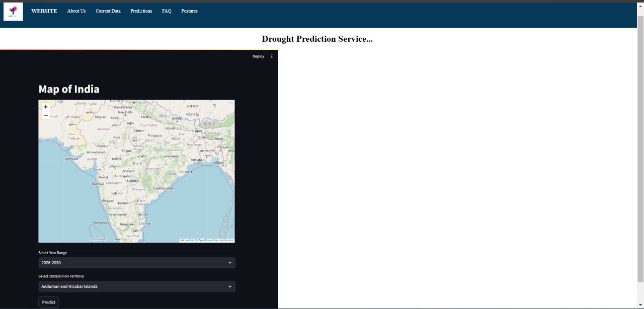Click Bhopal on the map
Screen dimensions: 644x309
tap(126, 150)
